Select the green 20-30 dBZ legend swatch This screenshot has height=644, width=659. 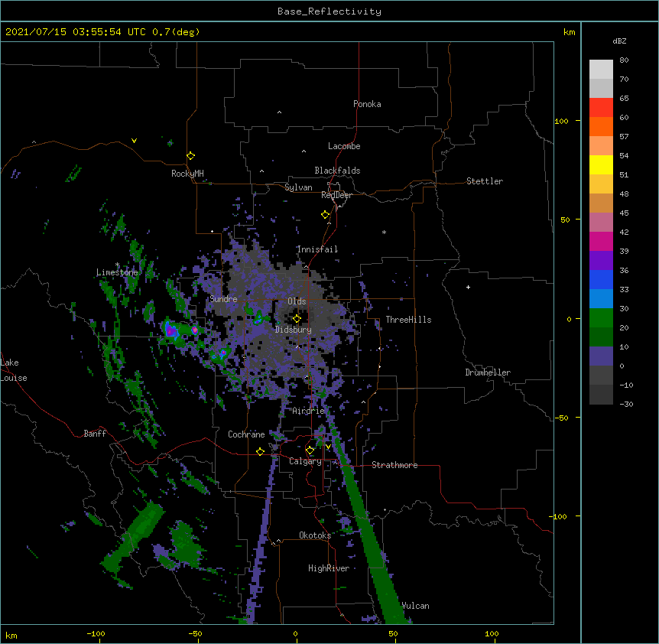601,318
